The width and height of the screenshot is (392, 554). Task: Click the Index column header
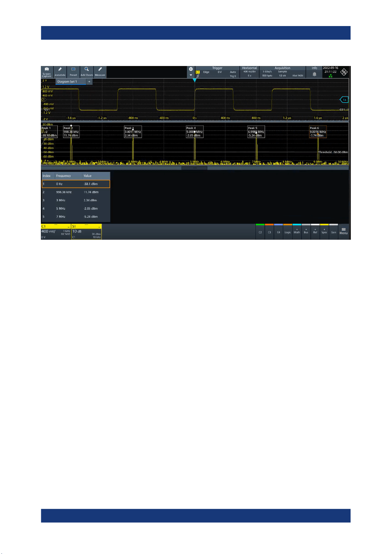(46, 176)
